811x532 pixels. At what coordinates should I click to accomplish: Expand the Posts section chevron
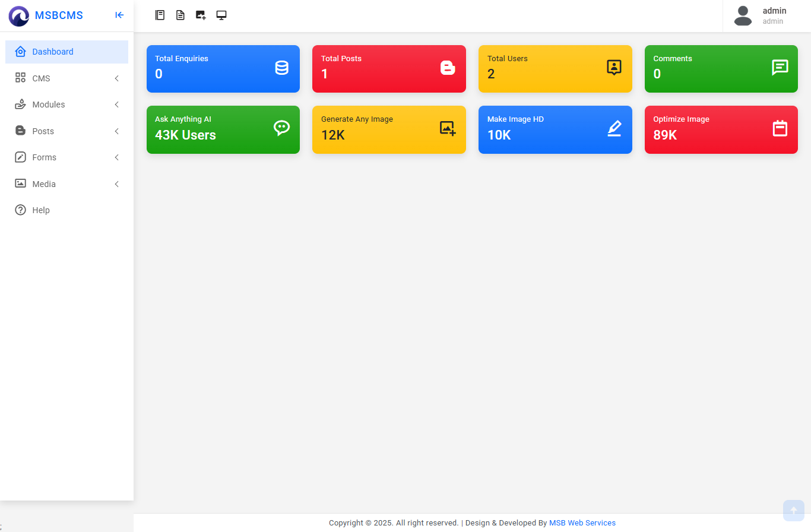point(116,131)
